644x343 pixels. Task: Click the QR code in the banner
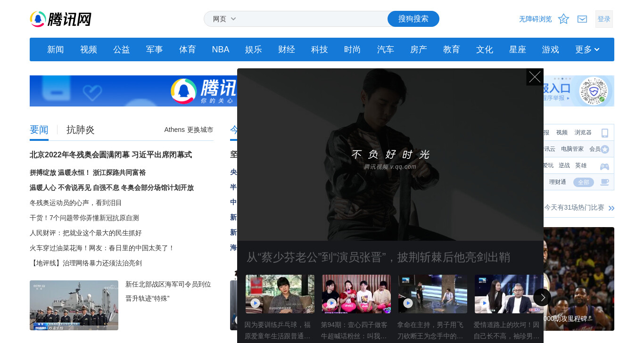tap(594, 91)
